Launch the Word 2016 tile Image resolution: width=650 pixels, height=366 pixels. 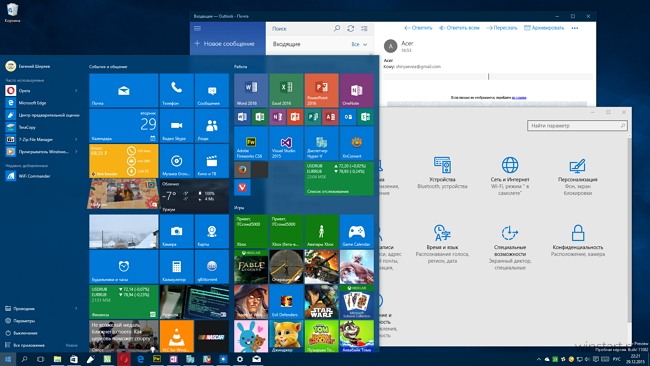251,90
